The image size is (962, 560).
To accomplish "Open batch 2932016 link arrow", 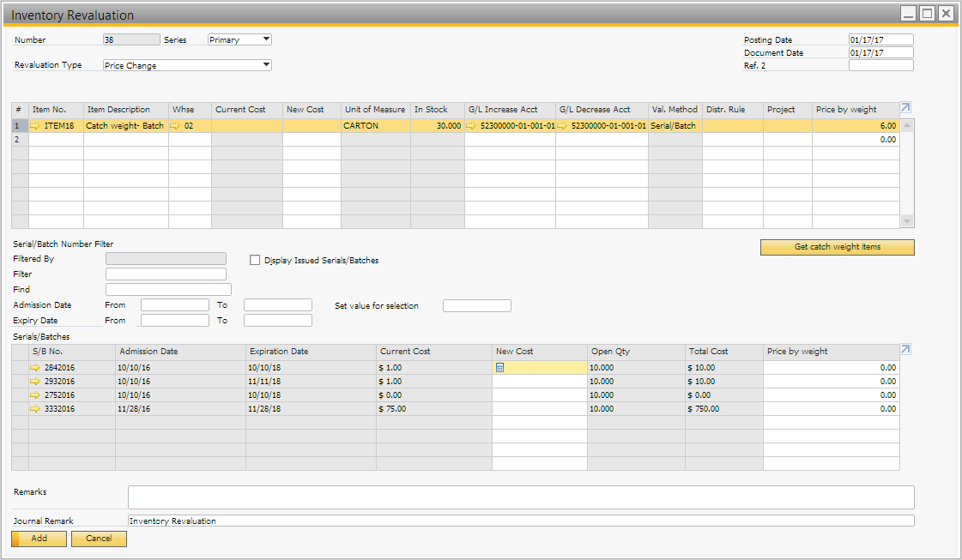I will [35, 382].
